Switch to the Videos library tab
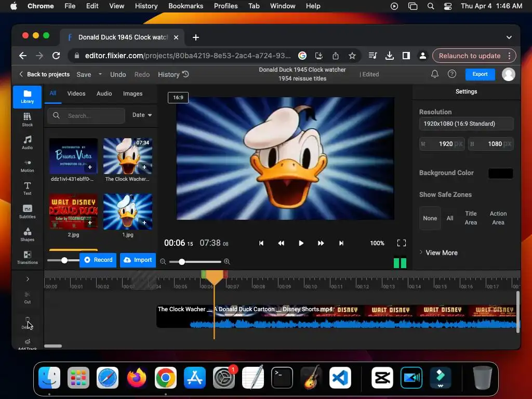This screenshot has height=399, width=532. point(76,94)
